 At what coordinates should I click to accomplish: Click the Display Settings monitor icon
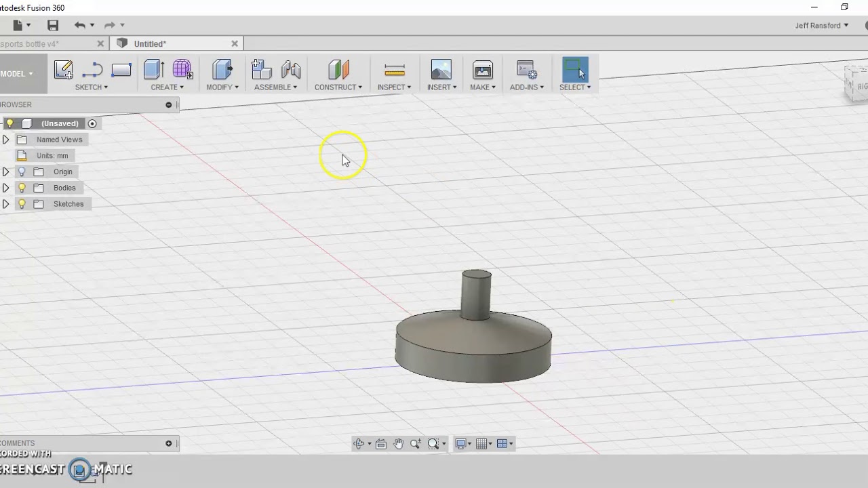[x=460, y=443]
